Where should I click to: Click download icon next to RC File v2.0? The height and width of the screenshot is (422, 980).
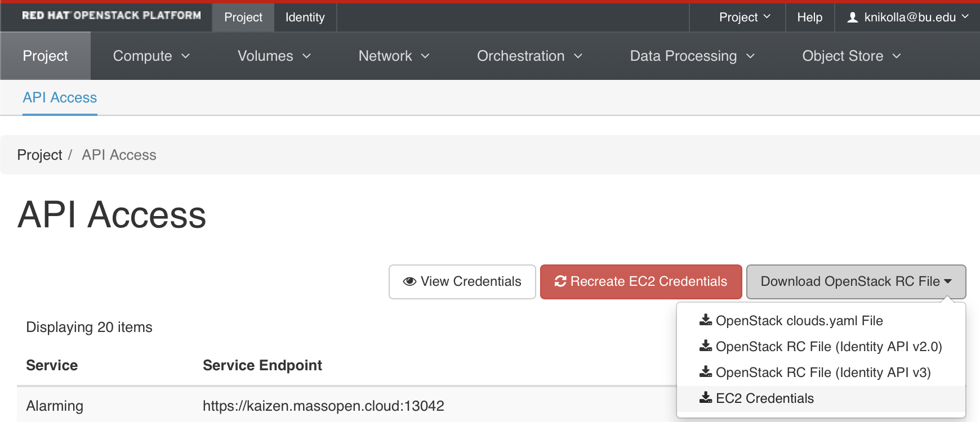pos(706,346)
